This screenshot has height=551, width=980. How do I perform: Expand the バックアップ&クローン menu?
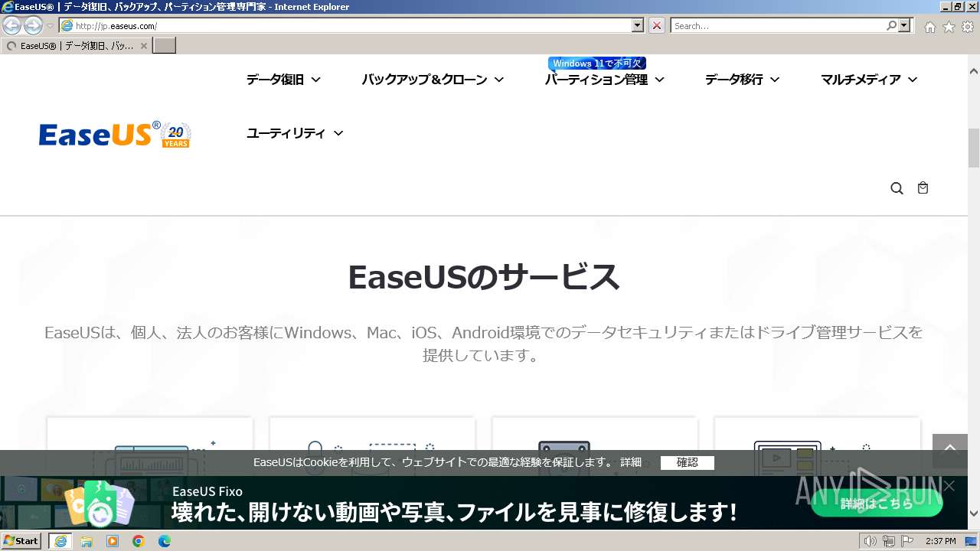click(433, 80)
